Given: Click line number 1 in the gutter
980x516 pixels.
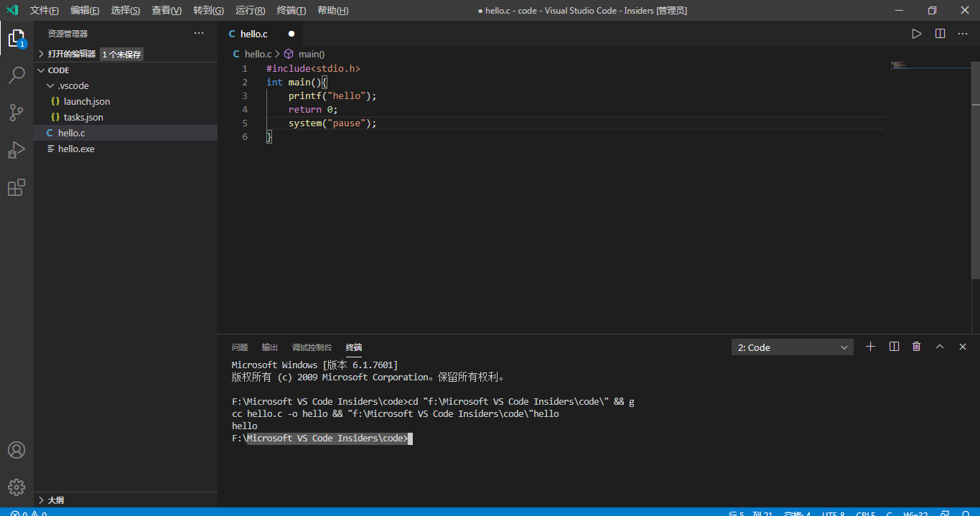Looking at the screenshot, I should click(x=245, y=69).
